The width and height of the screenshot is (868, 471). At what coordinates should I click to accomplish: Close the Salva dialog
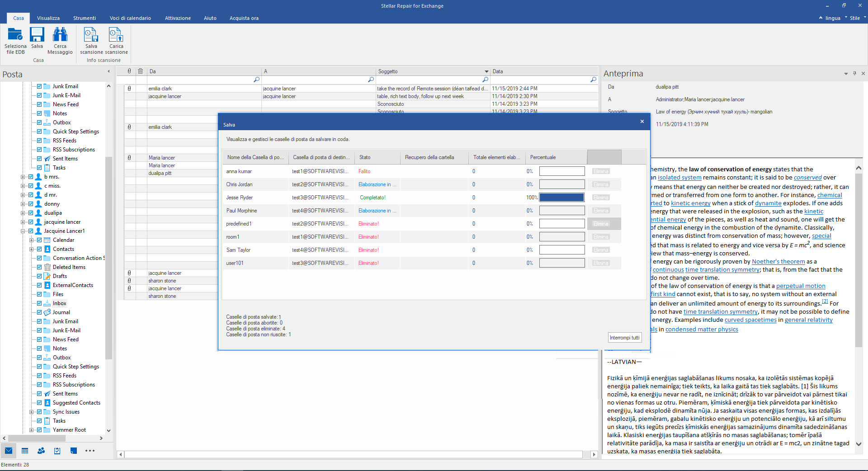642,122
